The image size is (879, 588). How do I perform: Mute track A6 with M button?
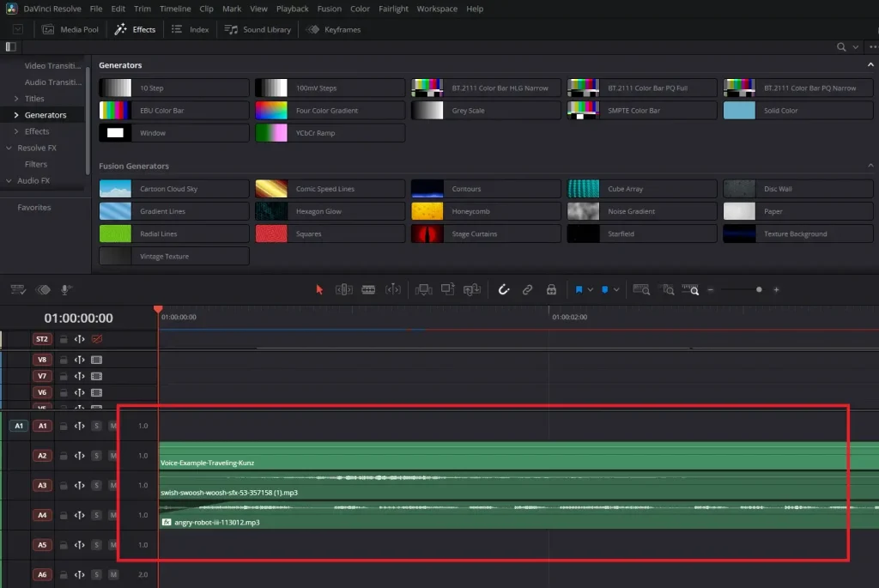tap(113, 574)
